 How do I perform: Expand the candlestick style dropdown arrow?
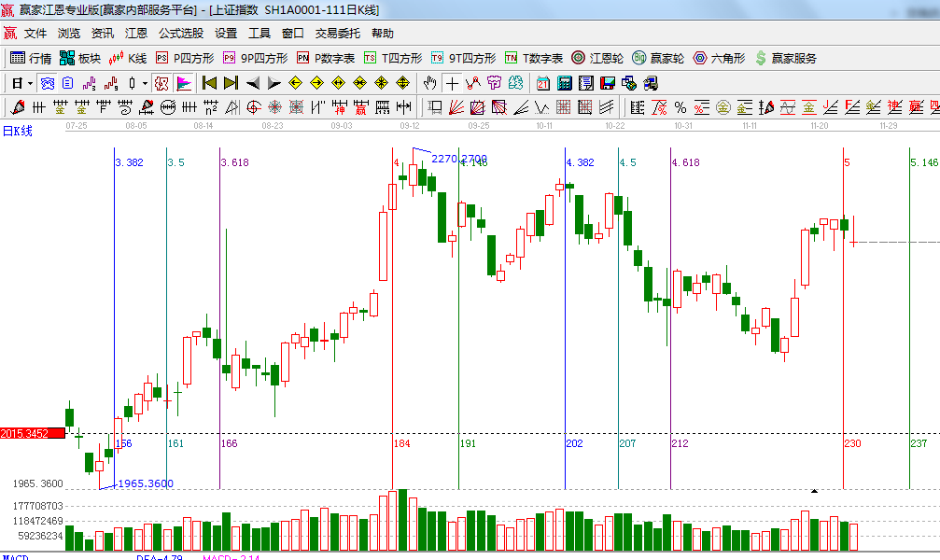point(145,83)
